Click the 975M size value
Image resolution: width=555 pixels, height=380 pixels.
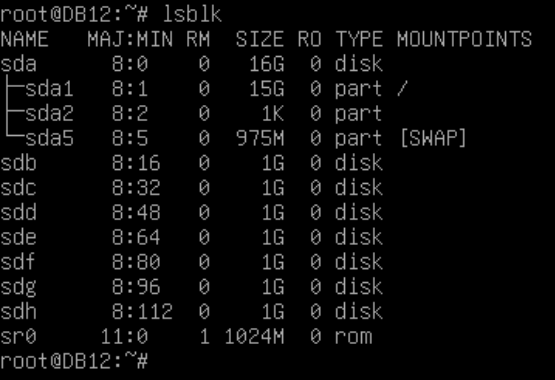(x=260, y=138)
